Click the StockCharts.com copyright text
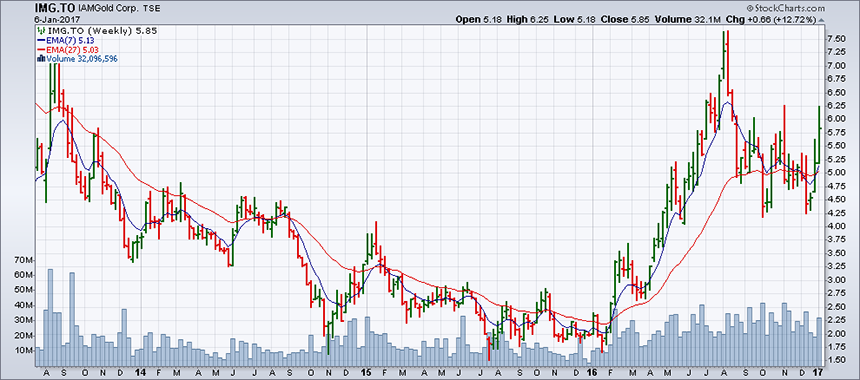The image size is (860, 380). click(785, 8)
